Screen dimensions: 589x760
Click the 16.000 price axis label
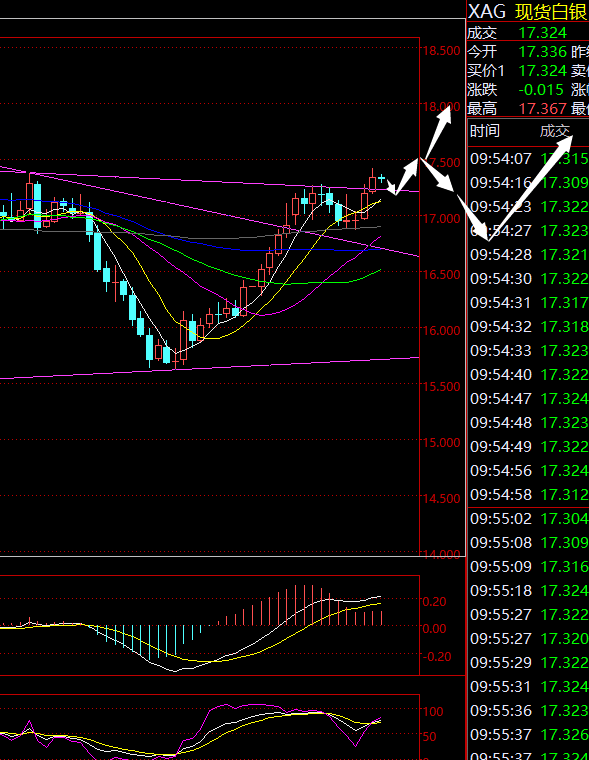(441, 331)
